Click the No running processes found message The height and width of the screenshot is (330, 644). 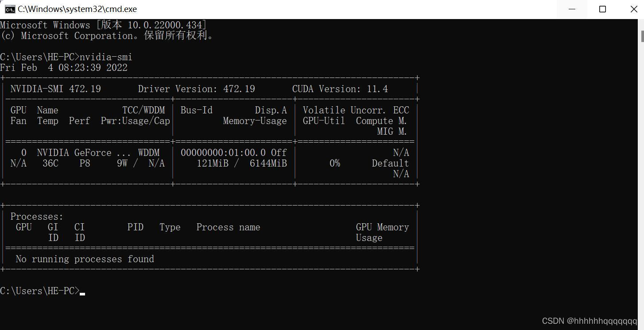pos(85,259)
